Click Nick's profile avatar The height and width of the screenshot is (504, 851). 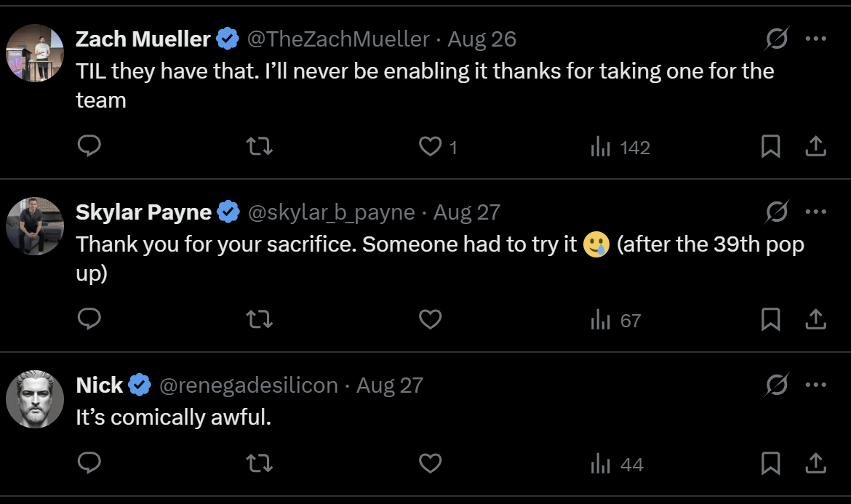tap(35, 399)
